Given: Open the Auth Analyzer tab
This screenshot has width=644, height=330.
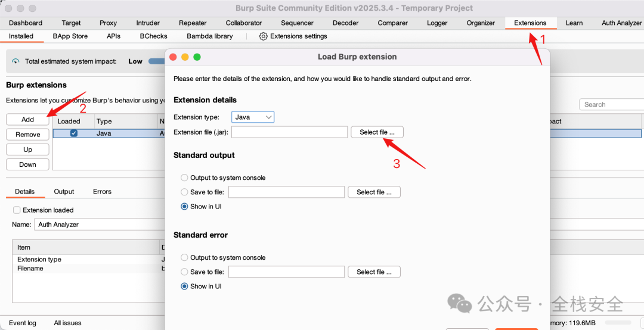Looking at the screenshot, I should (621, 23).
